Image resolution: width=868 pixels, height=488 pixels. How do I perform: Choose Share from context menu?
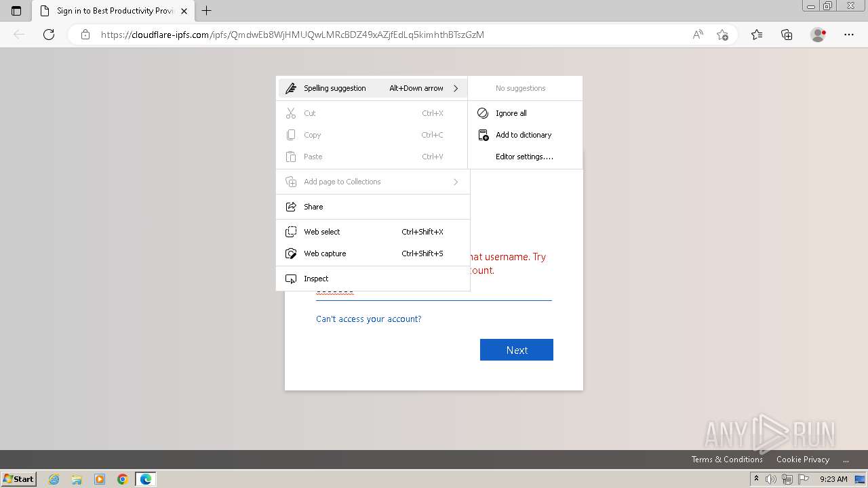pos(372,207)
